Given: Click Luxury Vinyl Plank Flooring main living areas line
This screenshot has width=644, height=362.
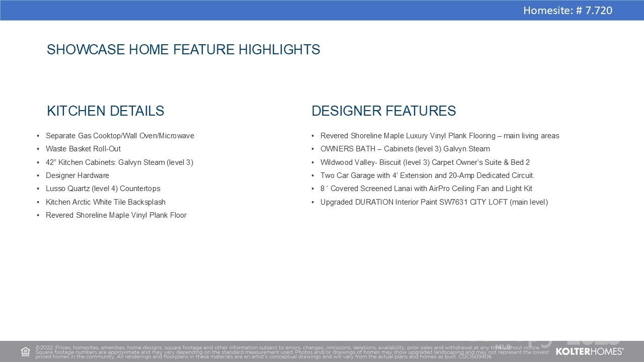Looking at the screenshot, I should pos(440,136).
